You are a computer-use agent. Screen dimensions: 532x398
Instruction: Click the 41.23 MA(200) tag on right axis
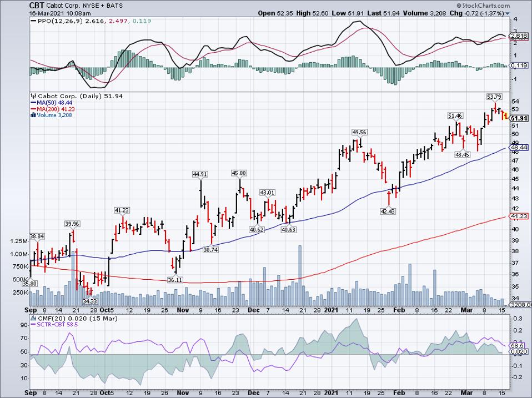tap(519, 216)
